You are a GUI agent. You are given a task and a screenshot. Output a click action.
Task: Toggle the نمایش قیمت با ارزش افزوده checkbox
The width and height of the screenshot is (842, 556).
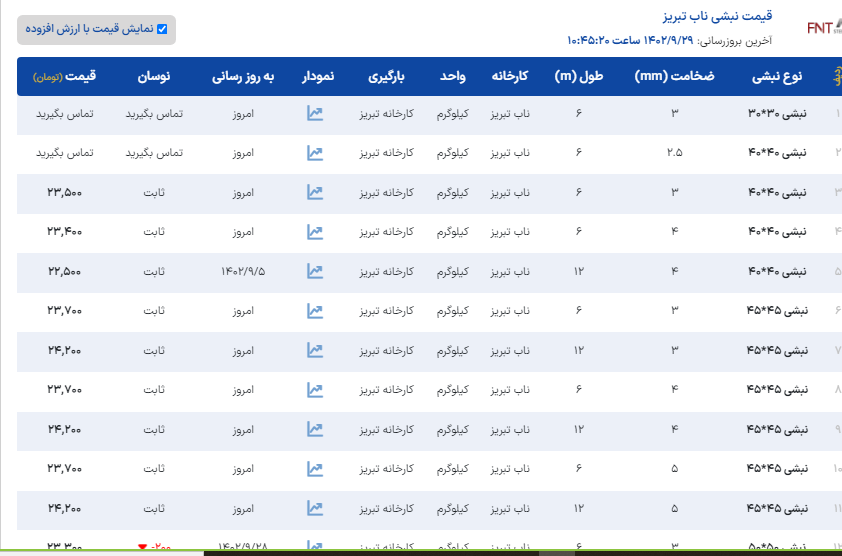pos(162,29)
